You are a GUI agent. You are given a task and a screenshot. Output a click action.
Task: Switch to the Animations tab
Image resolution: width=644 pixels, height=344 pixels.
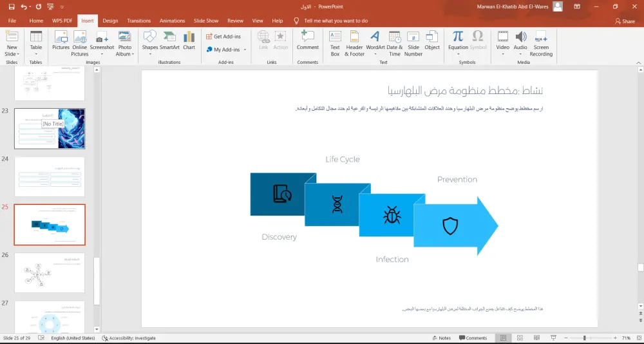173,21
